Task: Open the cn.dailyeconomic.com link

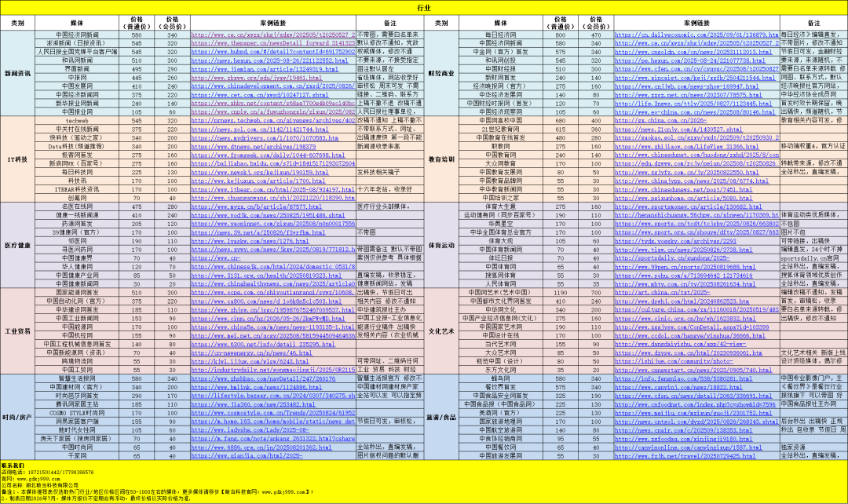Action: [x=696, y=35]
